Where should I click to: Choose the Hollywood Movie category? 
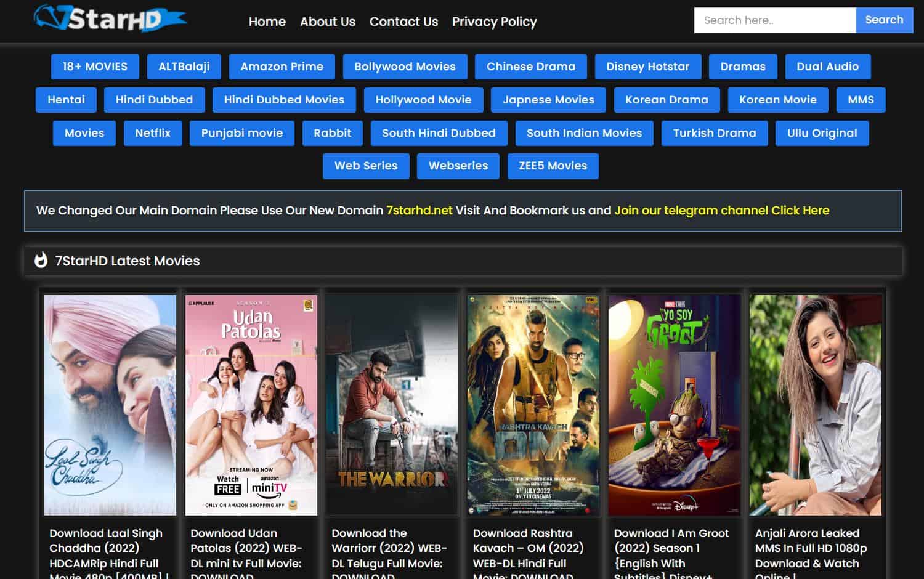point(423,100)
